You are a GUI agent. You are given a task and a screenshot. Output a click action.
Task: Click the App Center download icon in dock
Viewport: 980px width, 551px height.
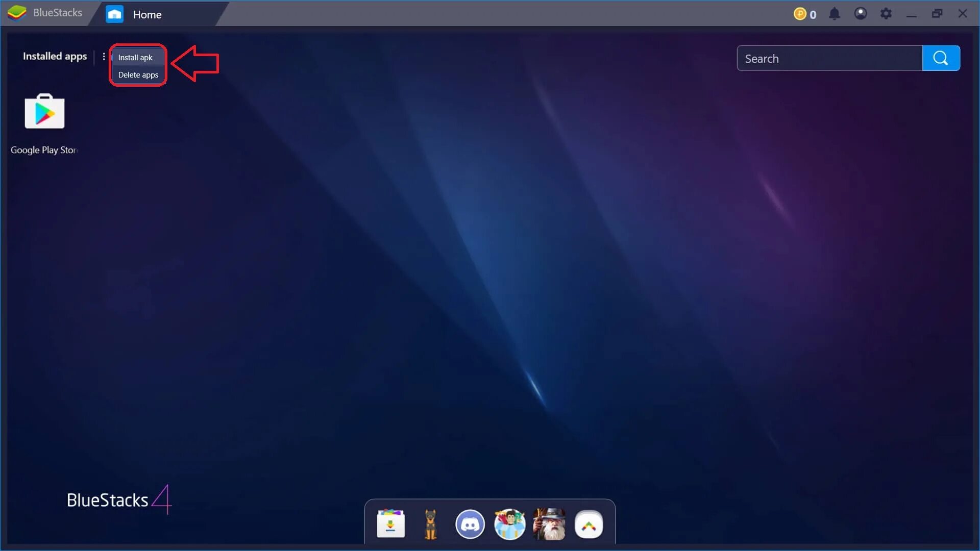click(390, 524)
